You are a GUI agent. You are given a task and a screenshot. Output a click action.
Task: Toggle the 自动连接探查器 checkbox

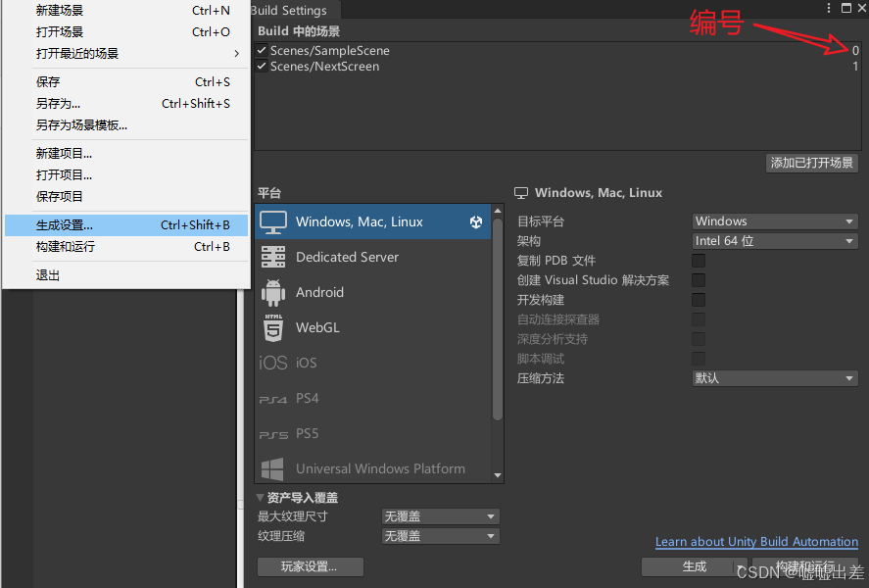tap(699, 319)
